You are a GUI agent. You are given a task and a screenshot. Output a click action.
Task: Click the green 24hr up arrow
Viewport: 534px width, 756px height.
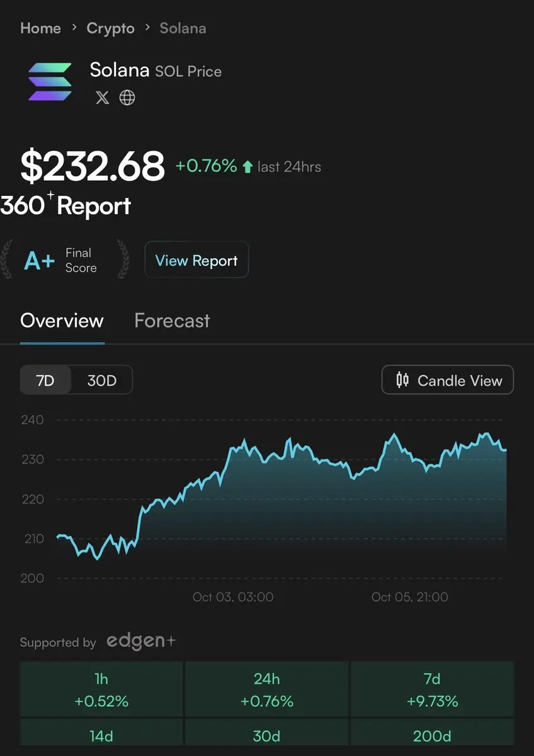pos(247,167)
